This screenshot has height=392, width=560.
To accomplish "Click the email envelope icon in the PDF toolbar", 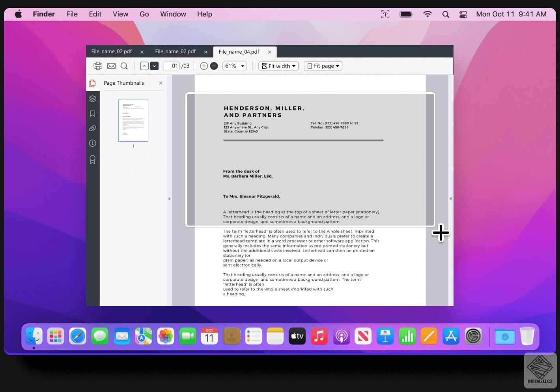I will point(111,66).
